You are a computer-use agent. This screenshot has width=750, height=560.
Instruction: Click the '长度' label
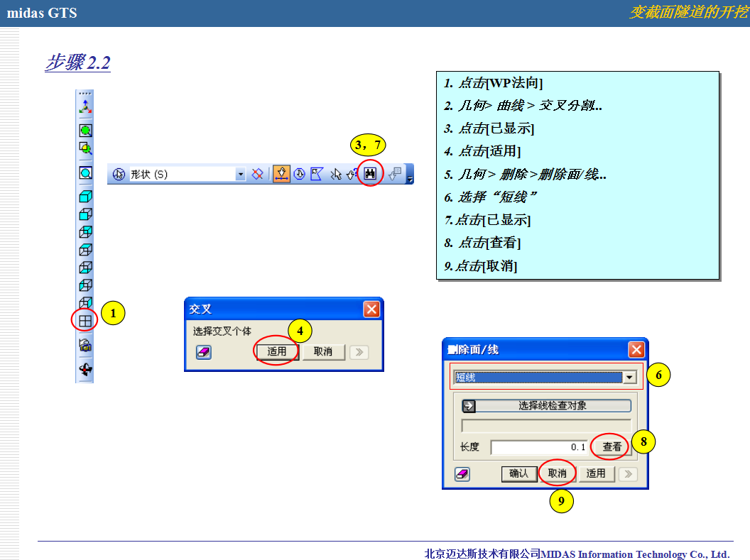click(469, 446)
